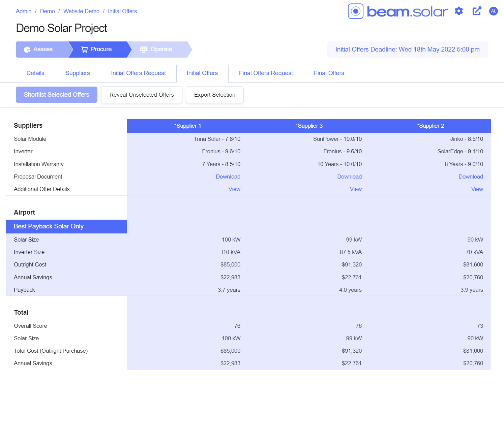Select the *Supplier 3 column header
Screen dimensions: 504x444
click(309, 126)
